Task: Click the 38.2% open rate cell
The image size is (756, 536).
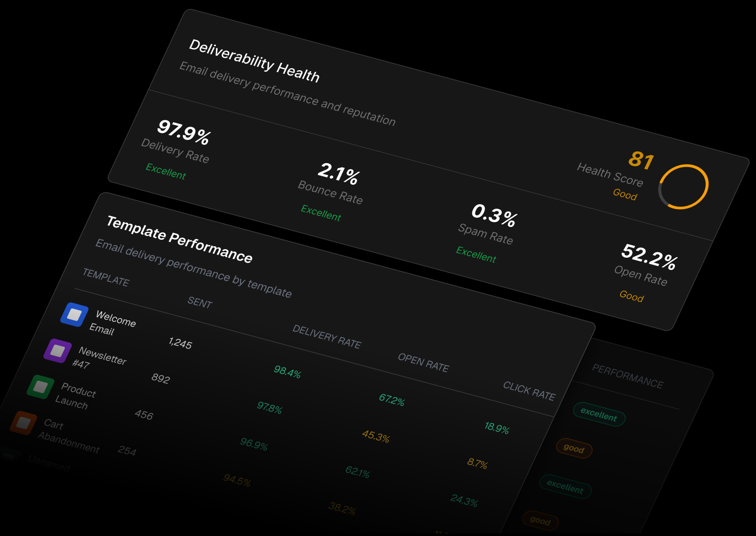Action: (x=342, y=508)
